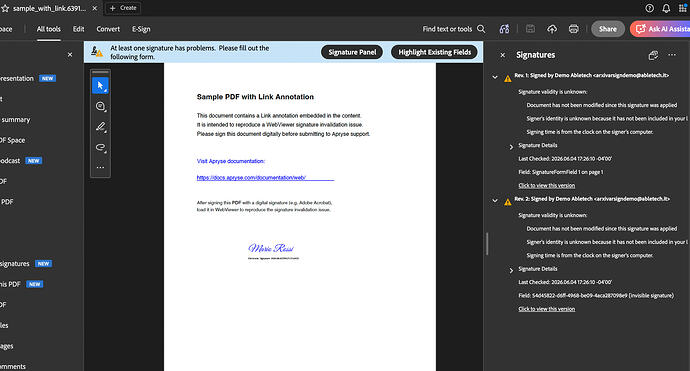Open the Convert tab
This screenshot has height=371, width=690.
(x=108, y=29)
